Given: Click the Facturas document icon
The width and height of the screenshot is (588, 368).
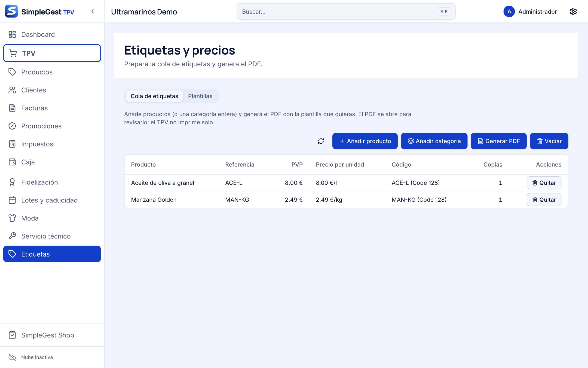Looking at the screenshot, I should 12,108.
